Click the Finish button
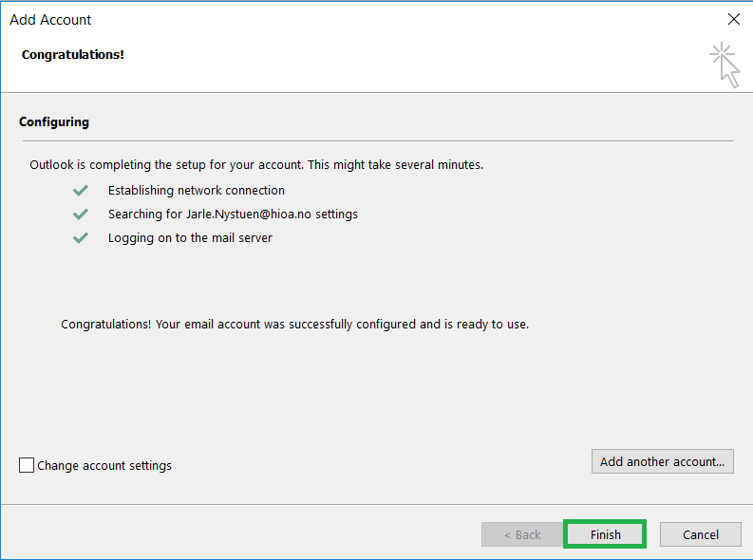Screen dimensions: 753x560 point(605,534)
